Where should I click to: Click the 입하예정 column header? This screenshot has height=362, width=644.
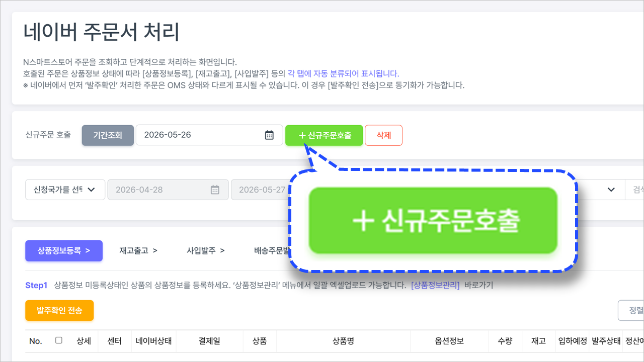573,341
